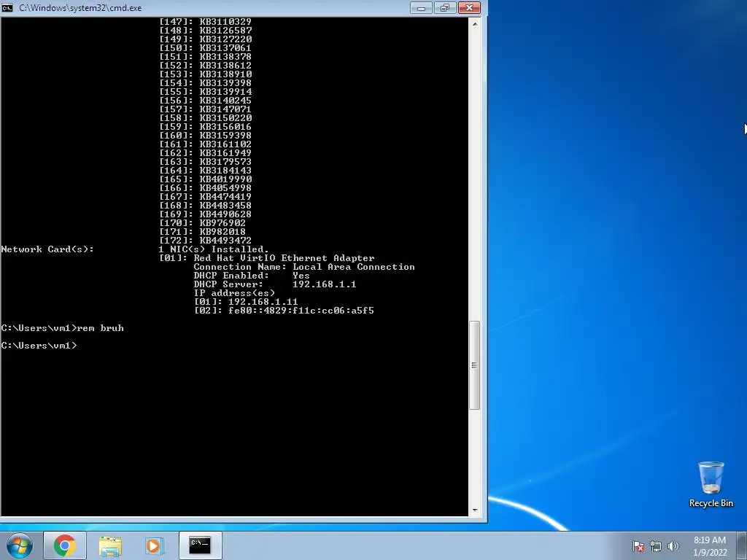Launch Google Chrome from the taskbar
Screen dimensions: 747x560
65,545
